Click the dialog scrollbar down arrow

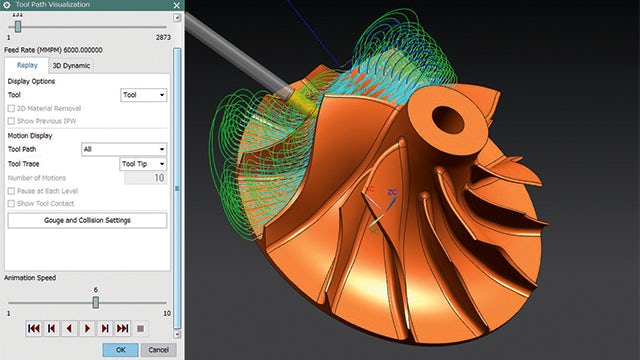pyautogui.click(x=177, y=334)
